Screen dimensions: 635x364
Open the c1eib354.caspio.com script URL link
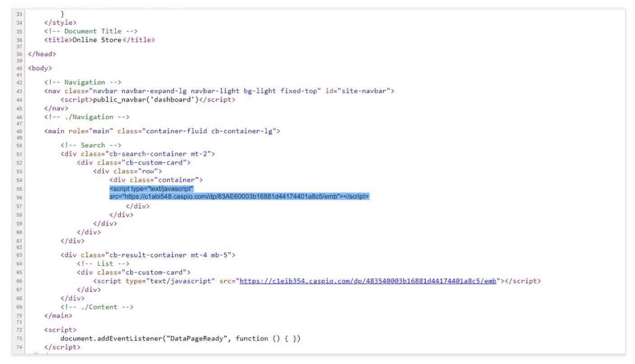[368, 281]
